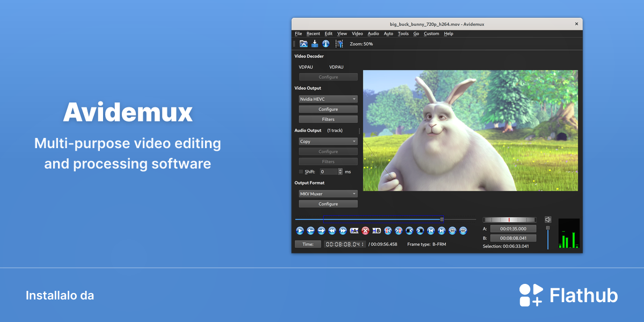Viewport: 644px width, 322px height.
Task: Click the jog shuttle wheel control
Action: click(x=509, y=219)
